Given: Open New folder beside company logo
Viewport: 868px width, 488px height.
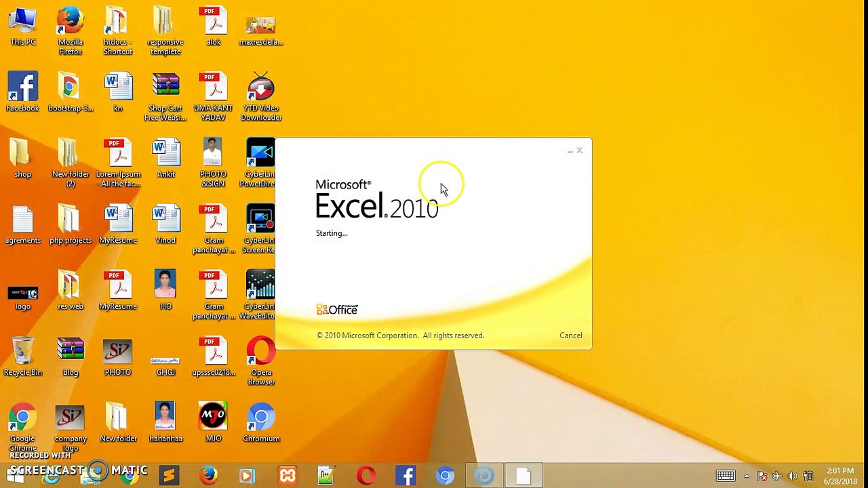Looking at the screenshot, I should (118, 424).
